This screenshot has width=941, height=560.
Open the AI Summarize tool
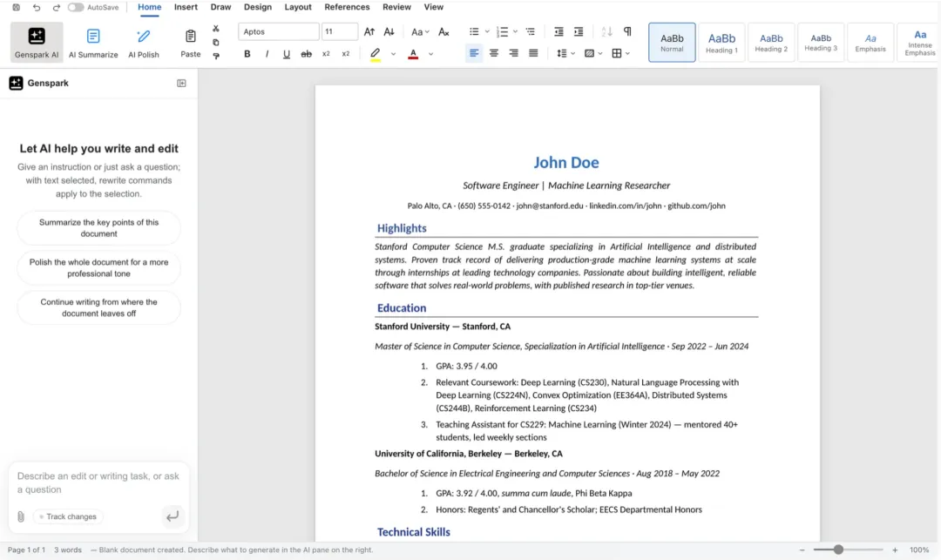(93, 44)
